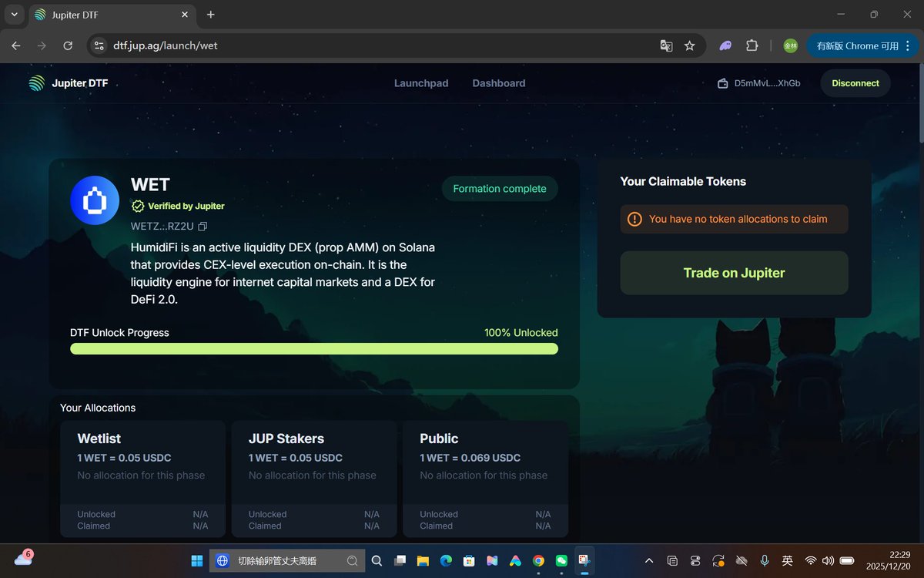This screenshot has height=578, width=924.
Task: Click the D5mMvL...XhGb wallet address
Action: pyautogui.click(x=767, y=83)
